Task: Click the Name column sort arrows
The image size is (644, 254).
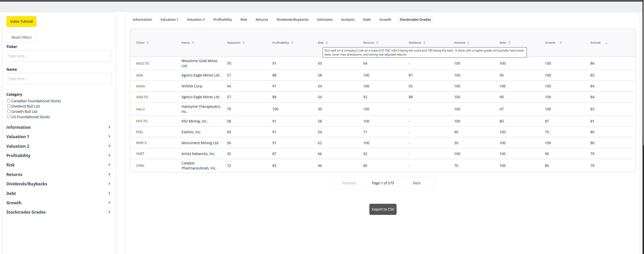Action: [x=193, y=43]
